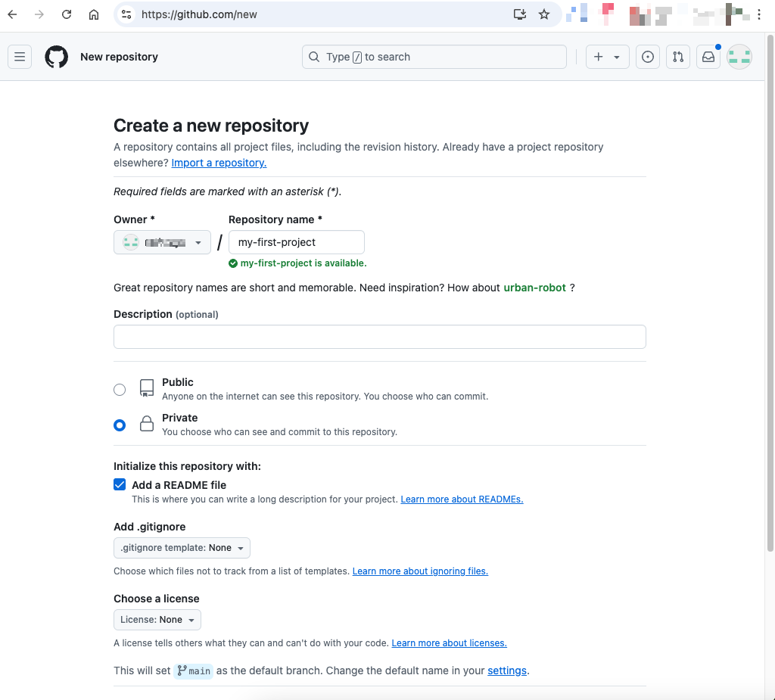This screenshot has height=700, width=775.
Task: Click the plus Create new icon
Action: [598, 57]
